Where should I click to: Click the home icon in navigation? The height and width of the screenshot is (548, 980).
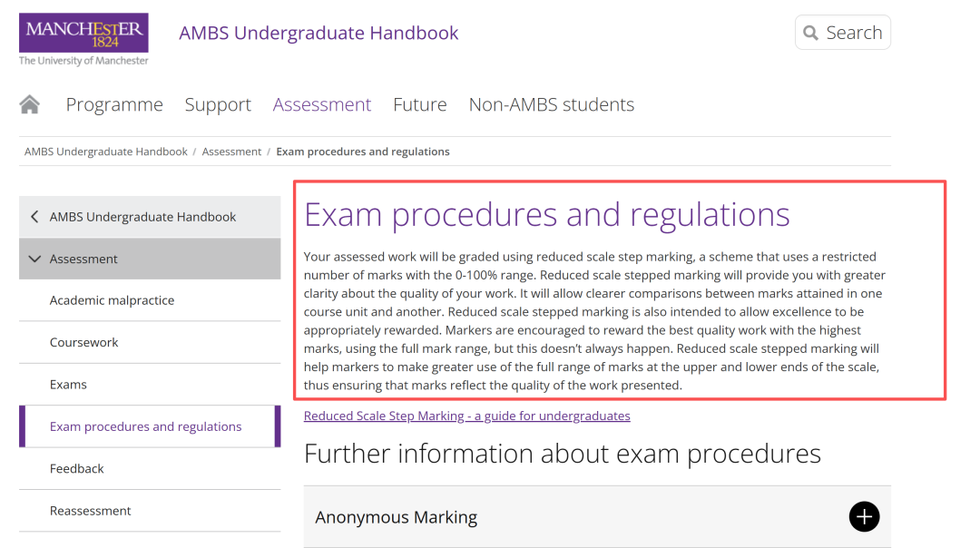29,104
